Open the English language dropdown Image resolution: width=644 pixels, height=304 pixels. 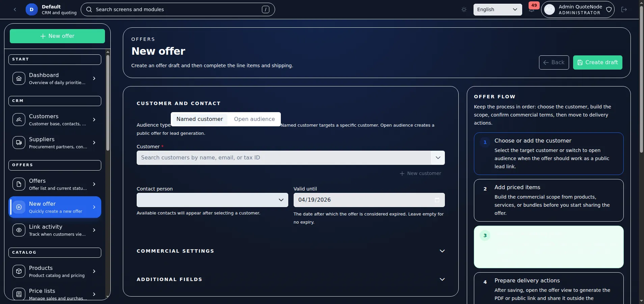point(497,9)
